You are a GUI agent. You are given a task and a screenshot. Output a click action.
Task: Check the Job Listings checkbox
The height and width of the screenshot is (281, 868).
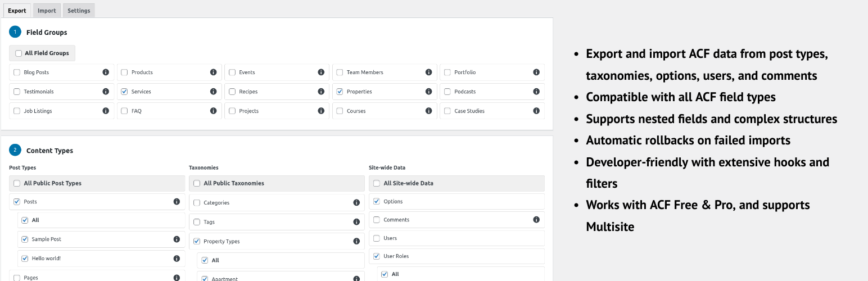coord(17,111)
